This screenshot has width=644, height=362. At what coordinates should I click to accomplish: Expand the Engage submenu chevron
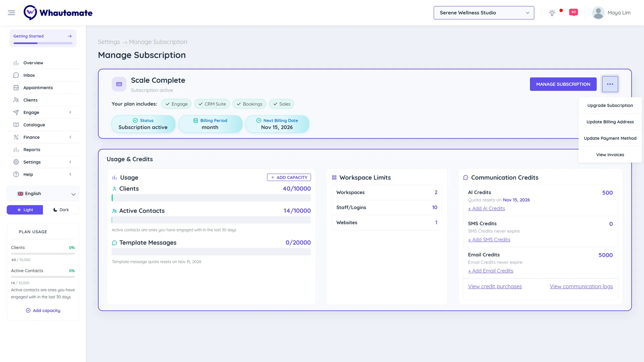(70, 113)
